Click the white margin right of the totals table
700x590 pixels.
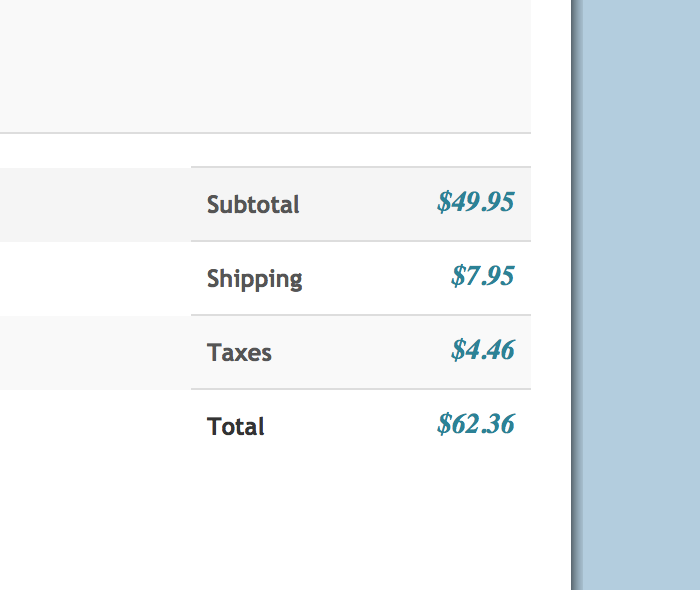pos(550,300)
